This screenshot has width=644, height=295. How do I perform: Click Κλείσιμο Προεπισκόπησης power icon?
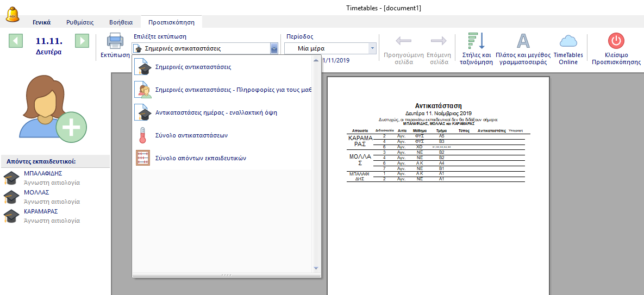[x=616, y=41]
